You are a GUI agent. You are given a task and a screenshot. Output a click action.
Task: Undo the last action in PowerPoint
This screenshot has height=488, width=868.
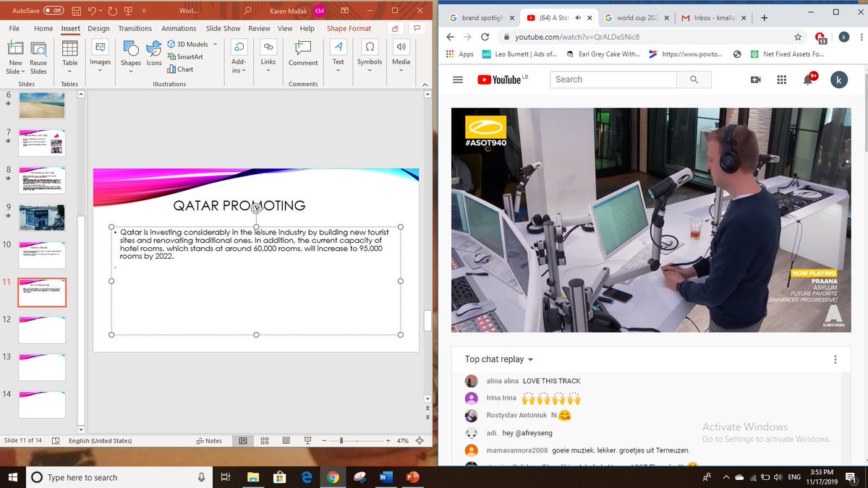92,11
